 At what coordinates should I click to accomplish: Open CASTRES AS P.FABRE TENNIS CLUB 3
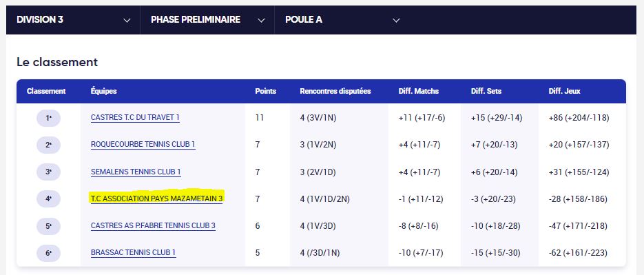coord(153,225)
